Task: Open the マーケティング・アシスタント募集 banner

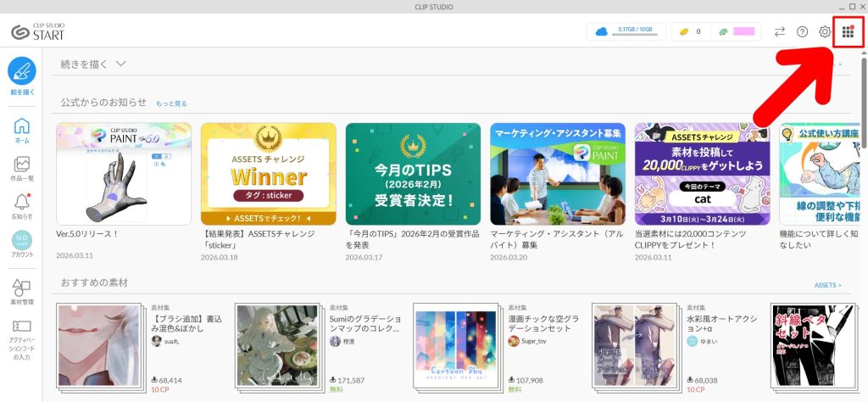Action: pos(558,174)
